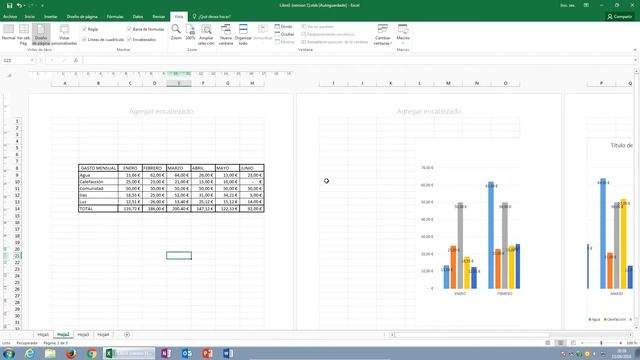640x360 pixels.
Task: Set zoom to 100%
Action: click(x=190, y=32)
